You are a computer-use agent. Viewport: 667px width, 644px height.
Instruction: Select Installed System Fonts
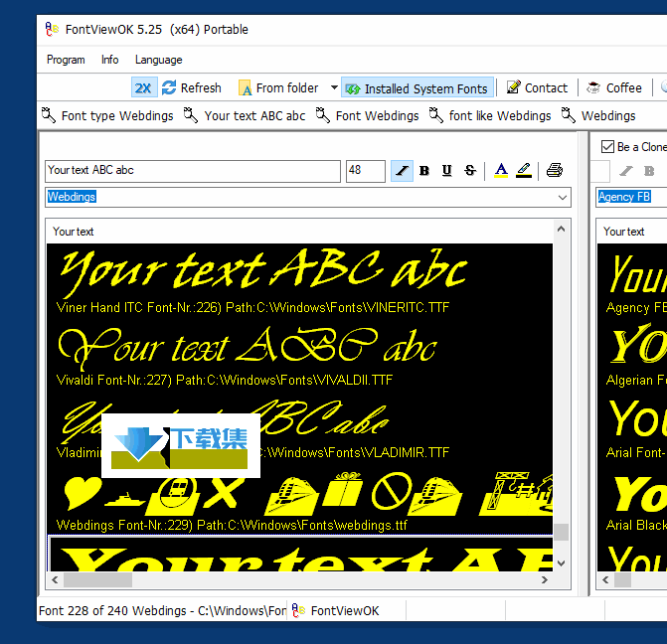tap(417, 88)
